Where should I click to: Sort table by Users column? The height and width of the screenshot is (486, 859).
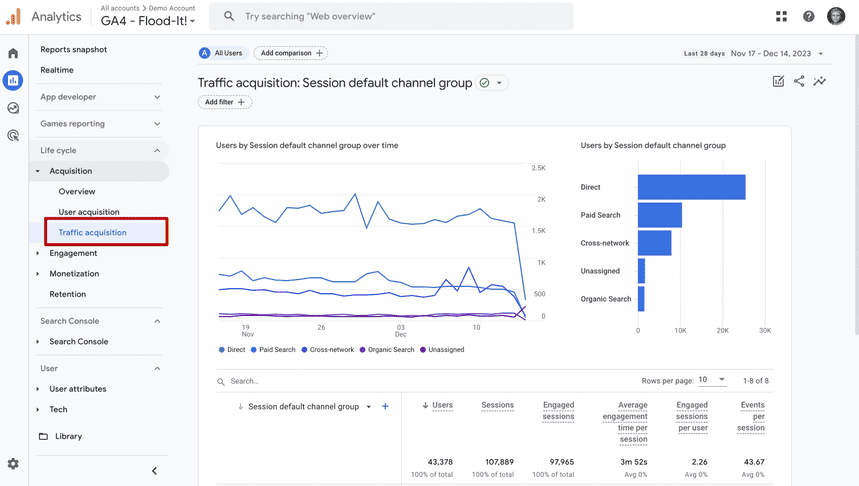(442, 405)
